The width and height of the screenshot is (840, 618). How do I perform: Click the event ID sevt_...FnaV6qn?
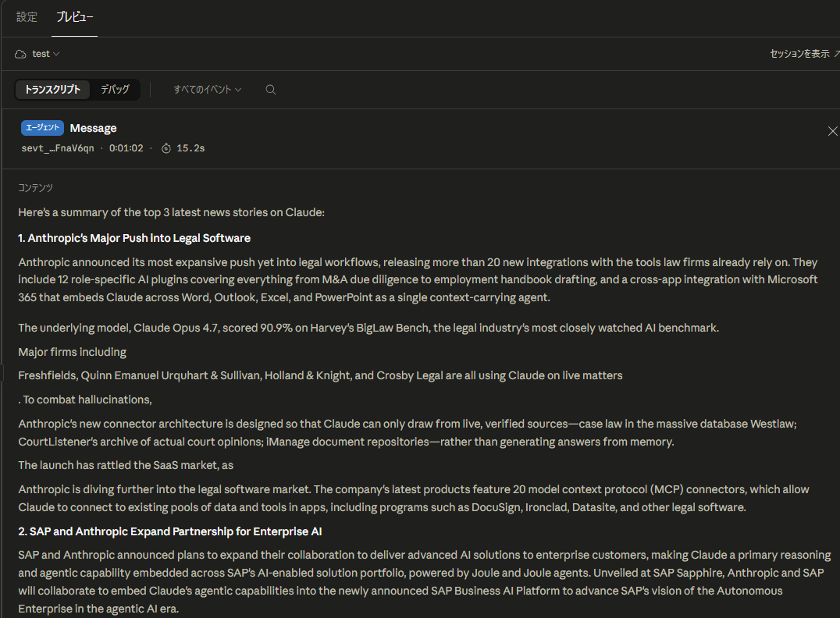(x=57, y=148)
